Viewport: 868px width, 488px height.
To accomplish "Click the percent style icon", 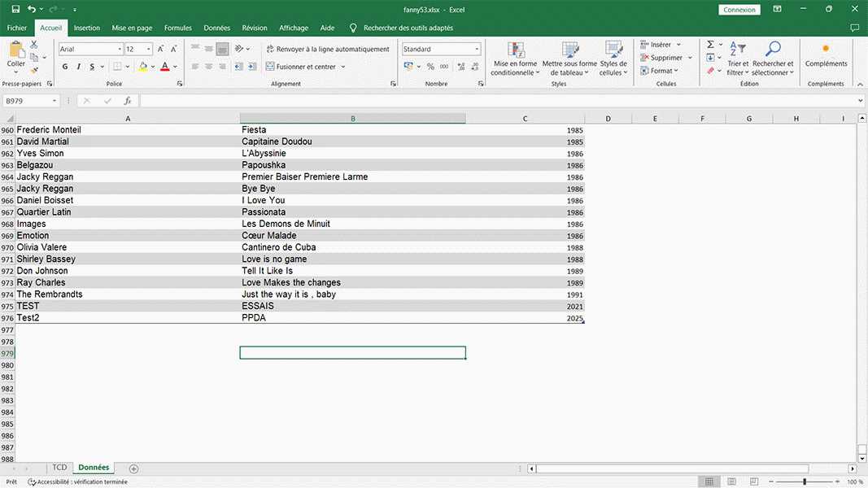I will (x=430, y=67).
